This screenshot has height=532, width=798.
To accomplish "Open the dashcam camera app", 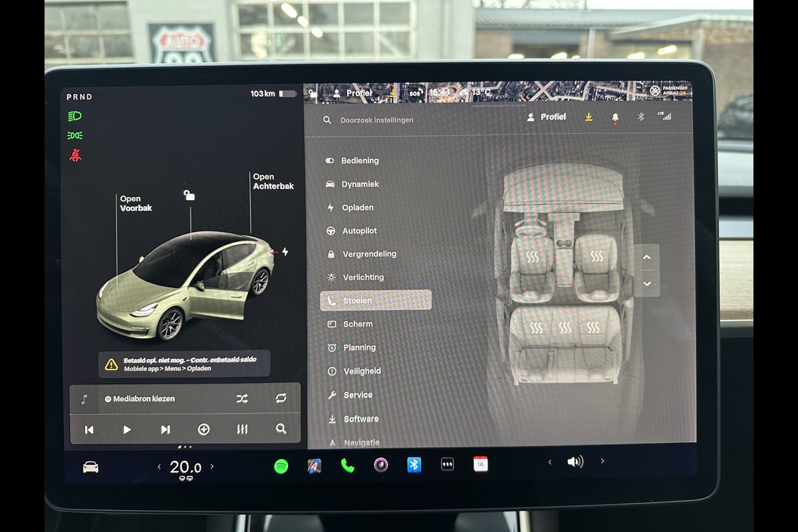I will pyautogui.click(x=381, y=465).
